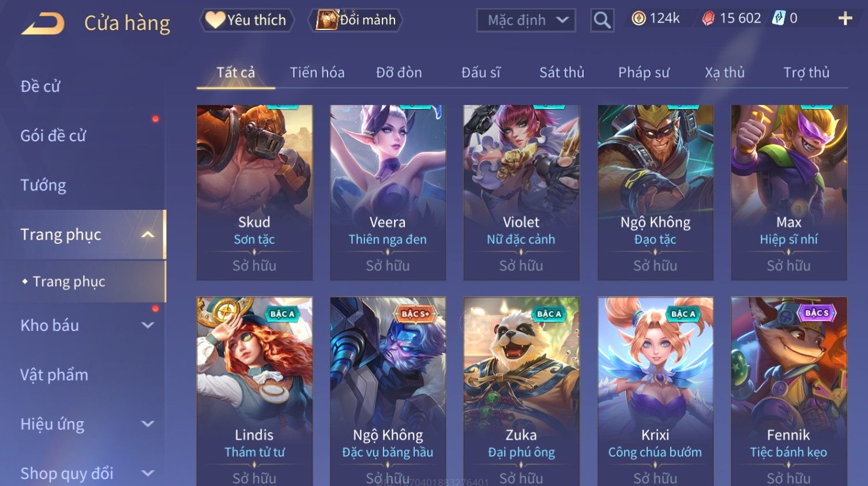Switch to the Tiến hóa tab
Screen dimensions: 868x486
coord(317,73)
